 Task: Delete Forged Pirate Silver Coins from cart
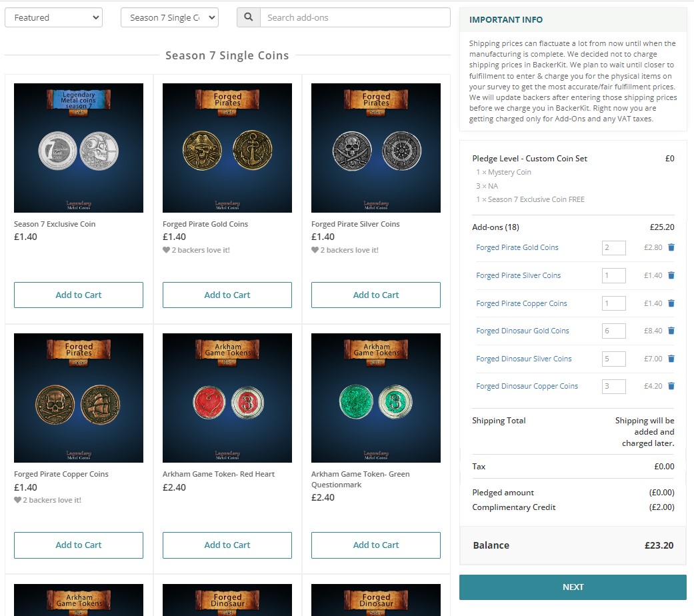(671, 275)
